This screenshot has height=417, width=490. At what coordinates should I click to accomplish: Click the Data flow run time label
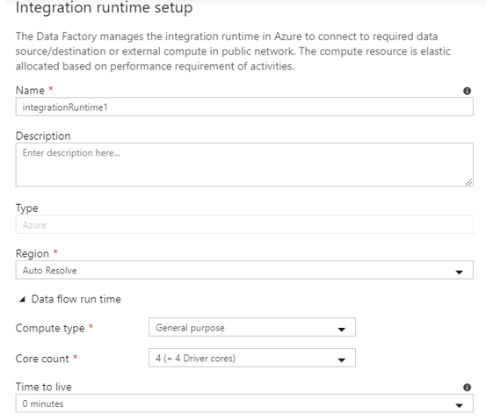76,299
